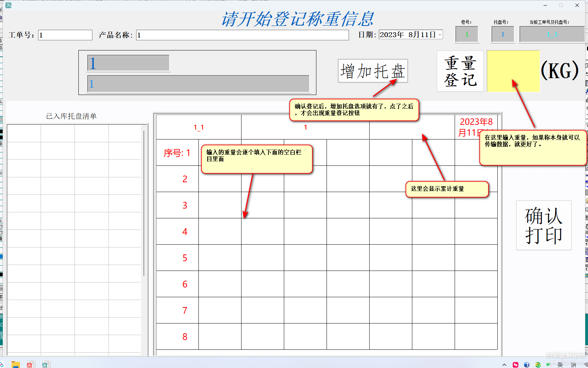Open the yellow folder icon on the taskbar
The height and width of the screenshot is (368, 588).
tap(16, 364)
